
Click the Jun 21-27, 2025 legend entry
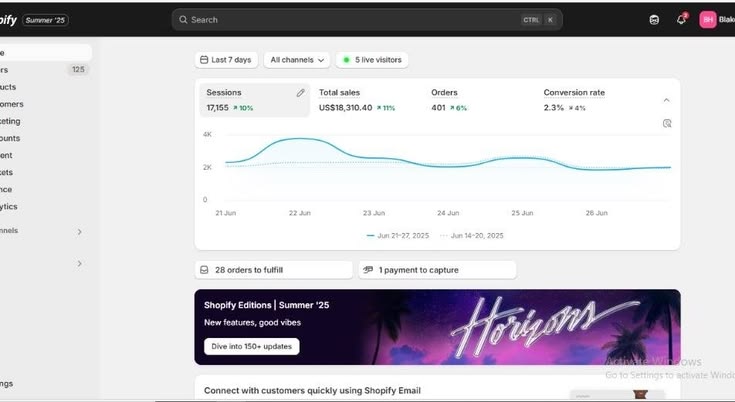[398, 236]
